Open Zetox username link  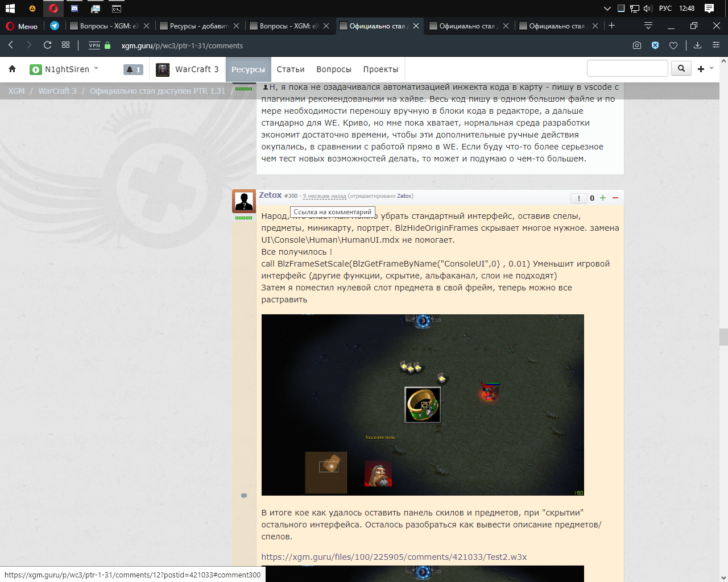click(x=270, y=195)
